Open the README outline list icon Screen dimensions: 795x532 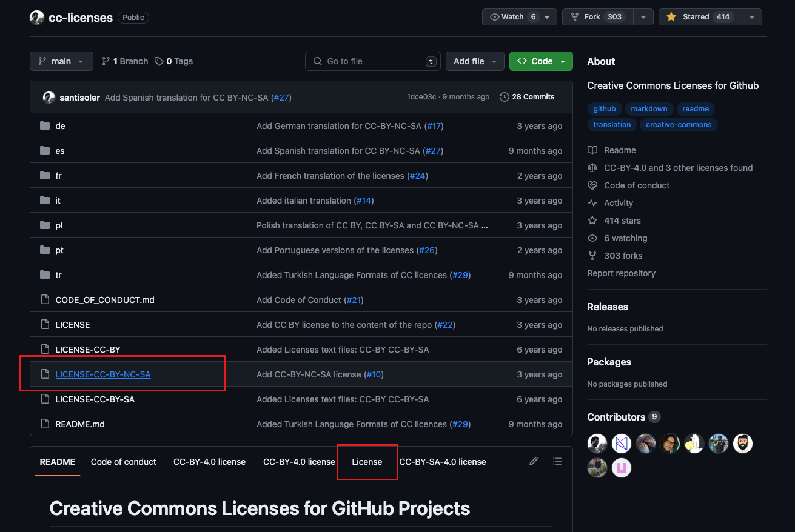tap(557, 461)
